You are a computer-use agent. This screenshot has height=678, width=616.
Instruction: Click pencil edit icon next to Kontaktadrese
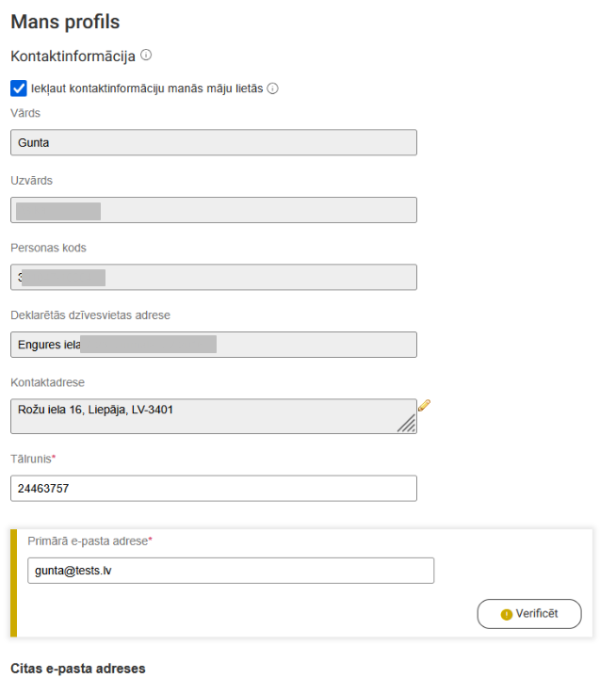pyautogui.click(x=424, y=405)
